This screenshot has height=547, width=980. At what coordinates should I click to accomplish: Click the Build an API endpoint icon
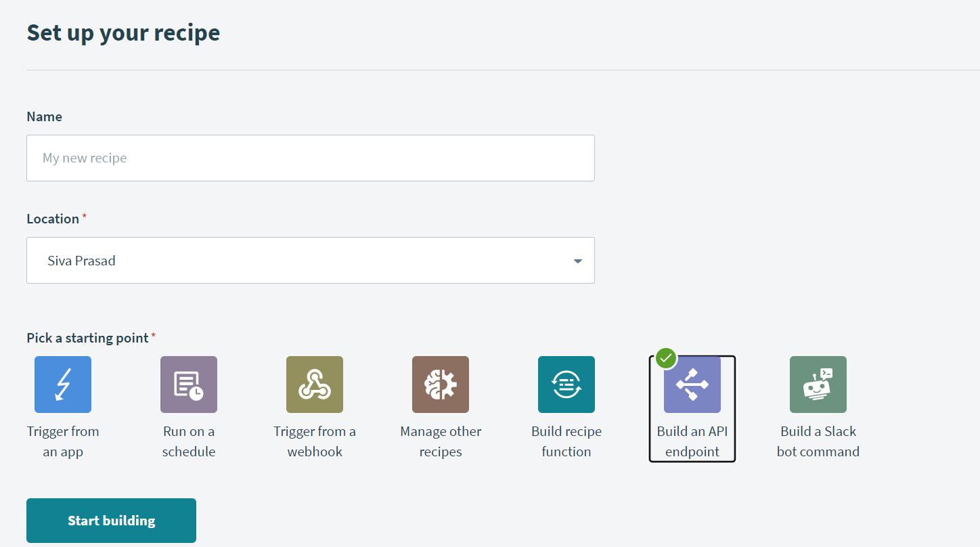tap(692, 385)
